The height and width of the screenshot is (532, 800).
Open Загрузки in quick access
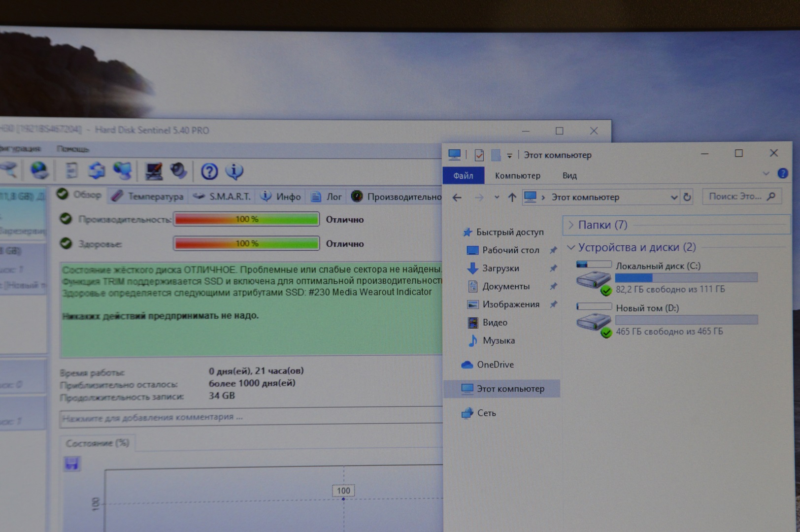pos(500,268)
